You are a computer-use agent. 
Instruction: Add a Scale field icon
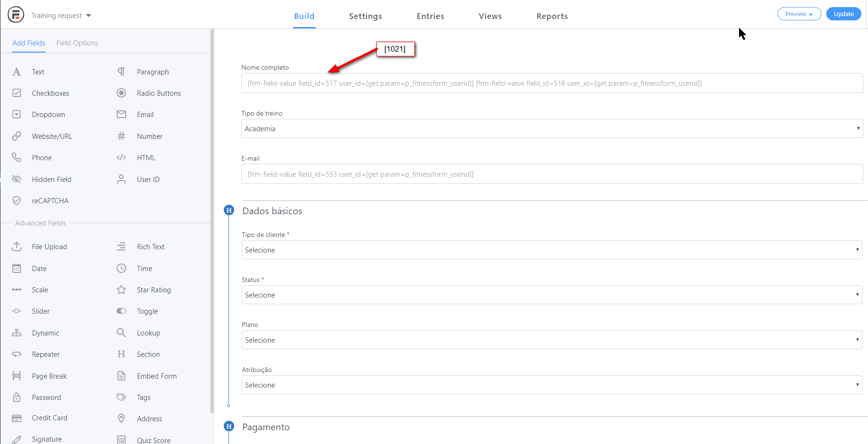(x=17, y=290)
